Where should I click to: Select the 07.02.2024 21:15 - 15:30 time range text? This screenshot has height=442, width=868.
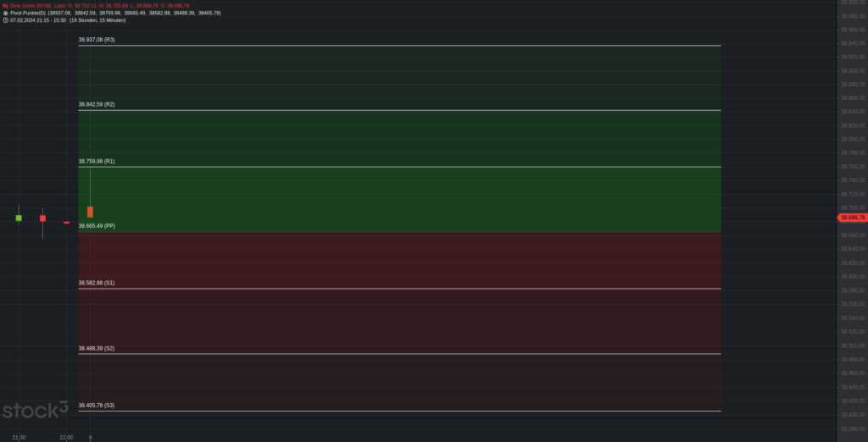click(x=38, y=20)
